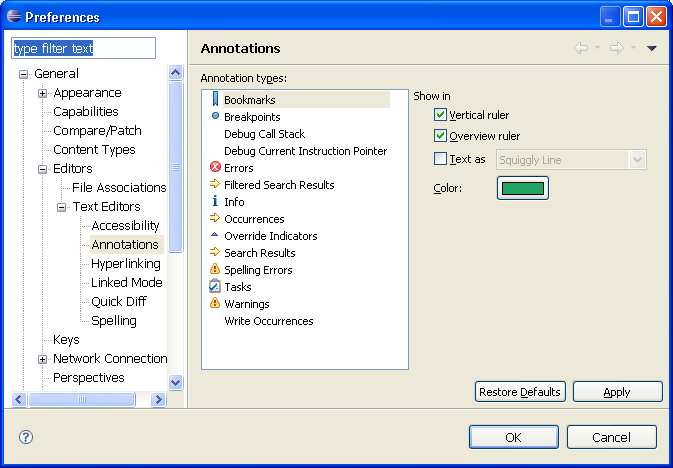The height and width of the screenshot is (468, 673).
Task: Select Write Occurrences annotation type
Action: click(x=269, y=321)
